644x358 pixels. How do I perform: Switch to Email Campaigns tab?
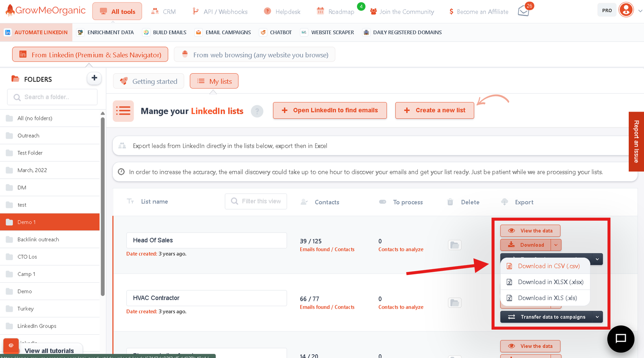tap(223, 32)
